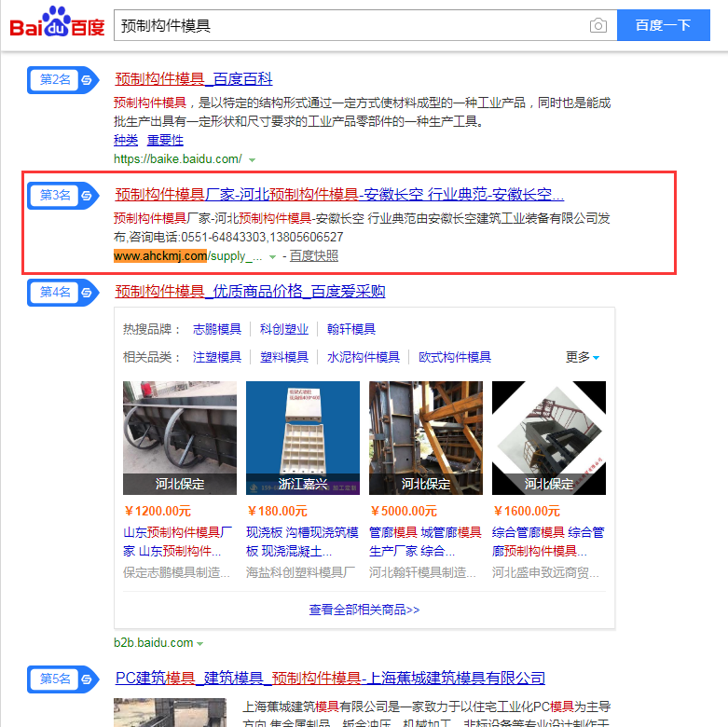Expand arrow next to baike.baidu.com URL
The height and width of the screenshot is (727, 728).
point(252,160)
